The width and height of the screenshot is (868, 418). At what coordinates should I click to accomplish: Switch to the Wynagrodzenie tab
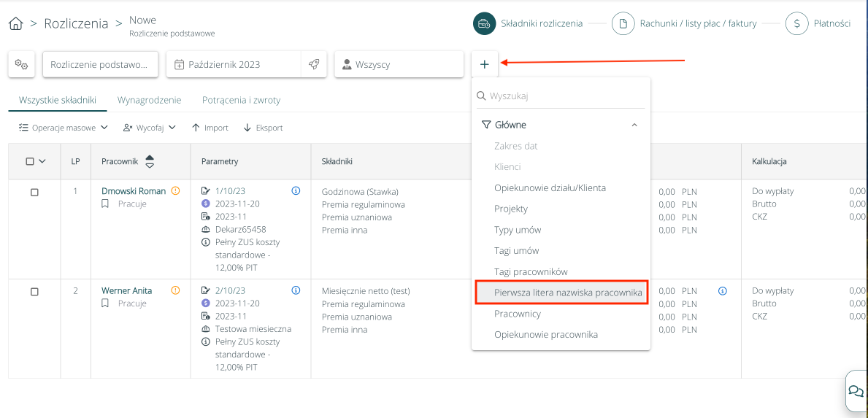coord(150,100)
